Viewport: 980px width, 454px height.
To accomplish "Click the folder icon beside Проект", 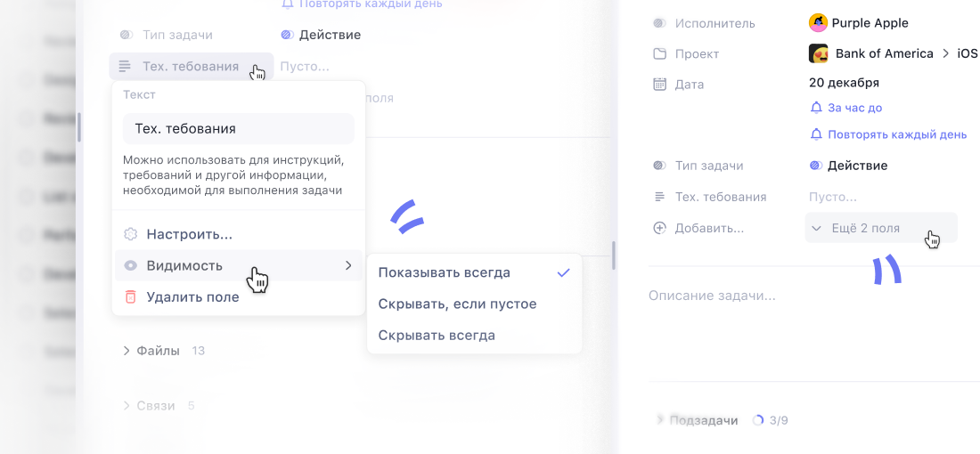I will [659, 53].
